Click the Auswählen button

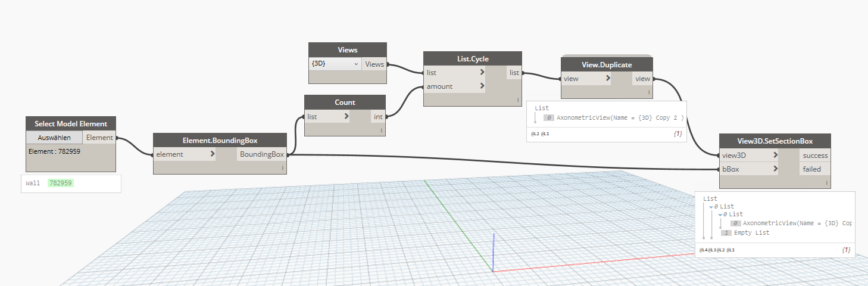click(55, 138)
